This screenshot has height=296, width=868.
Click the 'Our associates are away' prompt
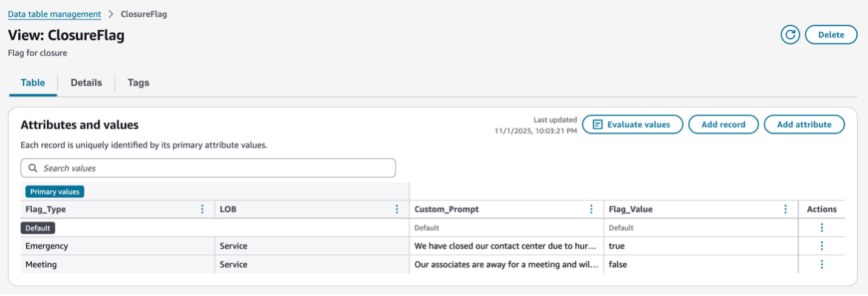click(x=506, y=264)
